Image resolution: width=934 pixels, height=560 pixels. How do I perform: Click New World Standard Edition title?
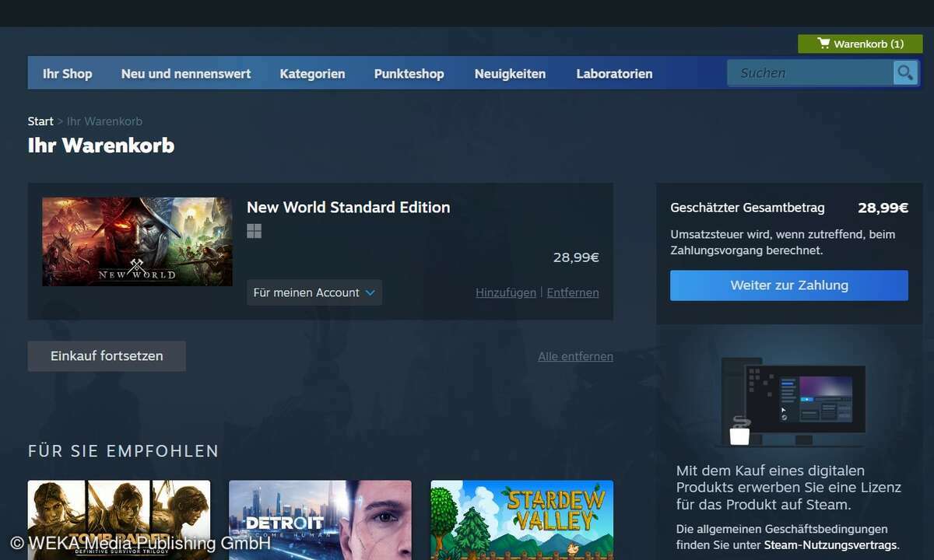point(349,207)
